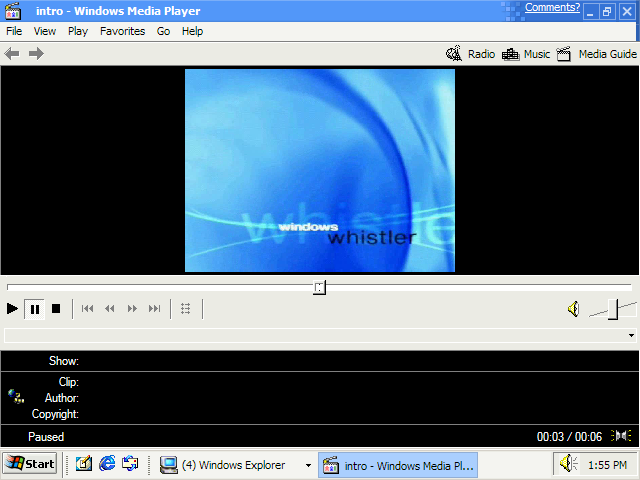The image size is (640, 480).
Task: Skip forward to the next track
Action: 154,309
